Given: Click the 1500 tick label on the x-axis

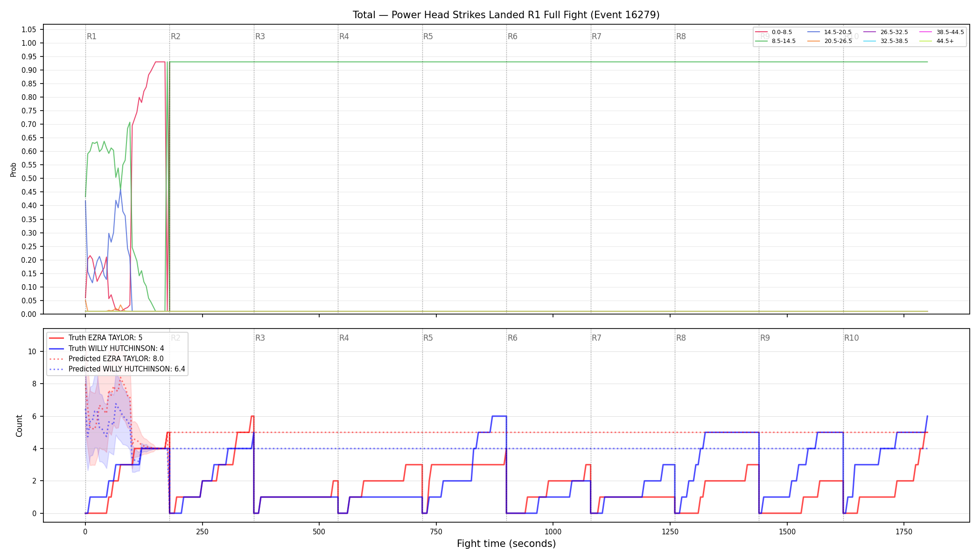Looking at the screenshot, I should 787,532.
